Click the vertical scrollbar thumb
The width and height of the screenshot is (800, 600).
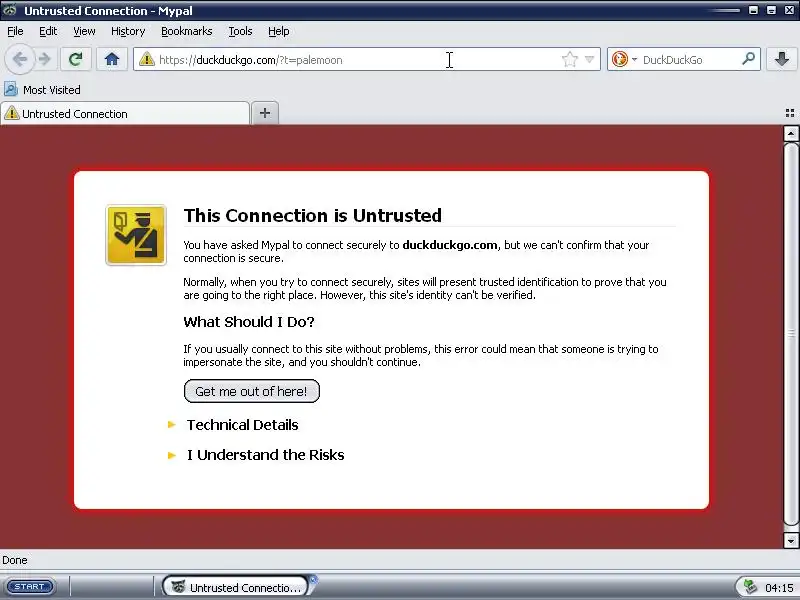click(x=791, y=334)
